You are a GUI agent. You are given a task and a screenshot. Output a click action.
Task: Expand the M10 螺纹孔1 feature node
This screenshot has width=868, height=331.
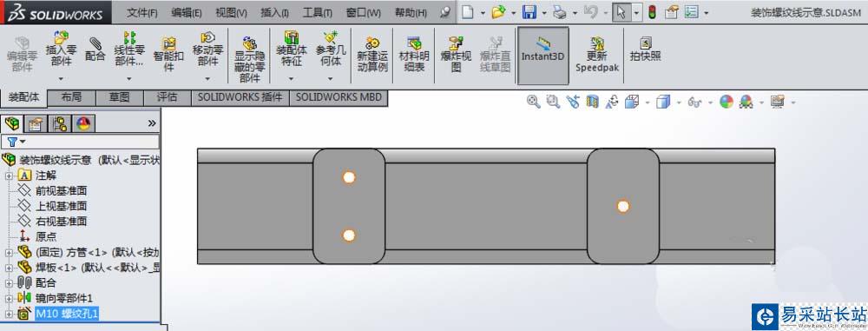click(x=9, y=314)
